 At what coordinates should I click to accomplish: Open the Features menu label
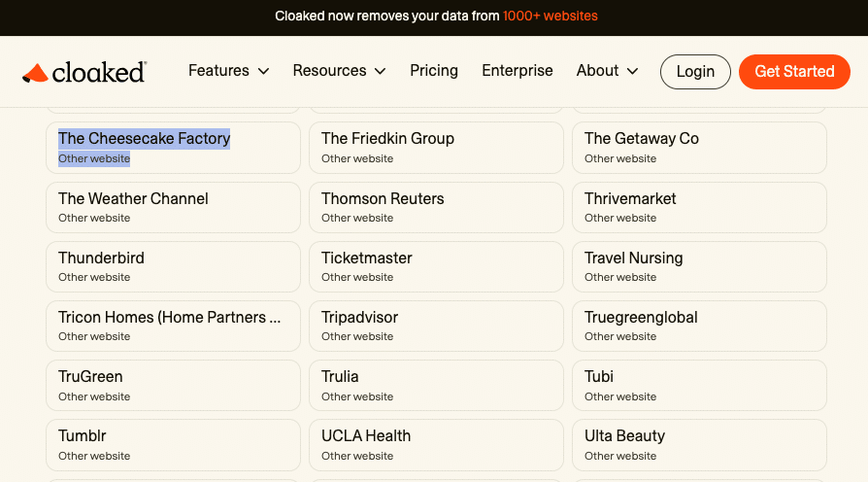(x=218, y=71)
